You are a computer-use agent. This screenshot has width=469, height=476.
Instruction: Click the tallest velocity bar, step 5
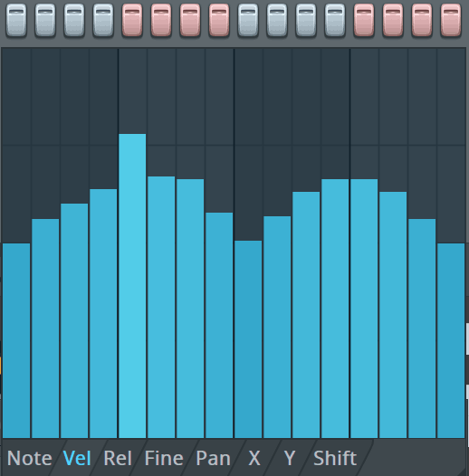pyautogui.click(x=132, y=286)
